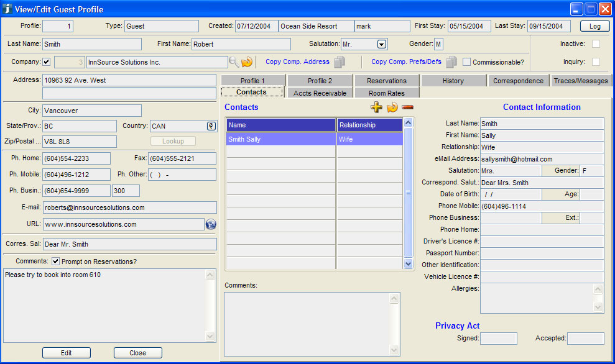The height and width of the screenshot is (364, 615).
Task: Click the company refresh arrow icon
Action: [247, 62]
